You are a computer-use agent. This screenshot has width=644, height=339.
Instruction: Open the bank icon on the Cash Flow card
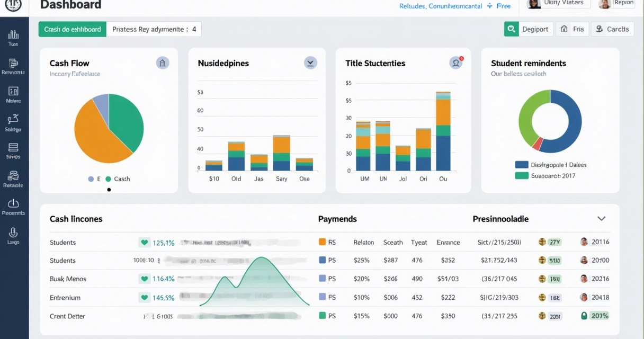162,63
